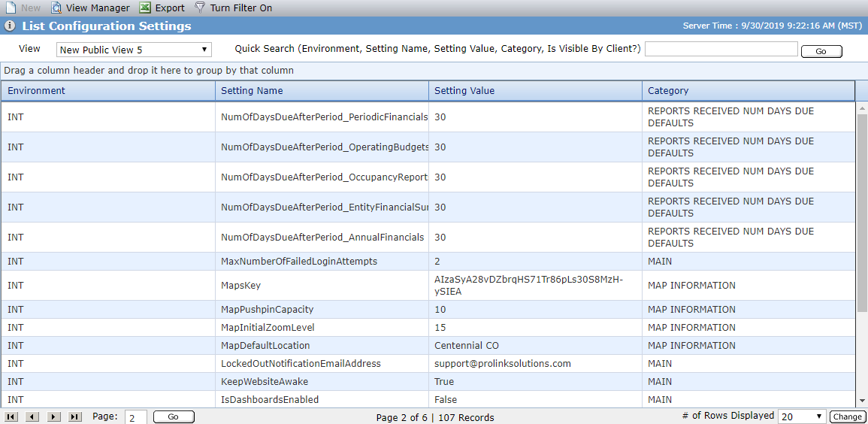This screenshot has width=868, height=424.
Task: Click MAIN category in KeepWebsiteAwake row
Action: [660, 382]
